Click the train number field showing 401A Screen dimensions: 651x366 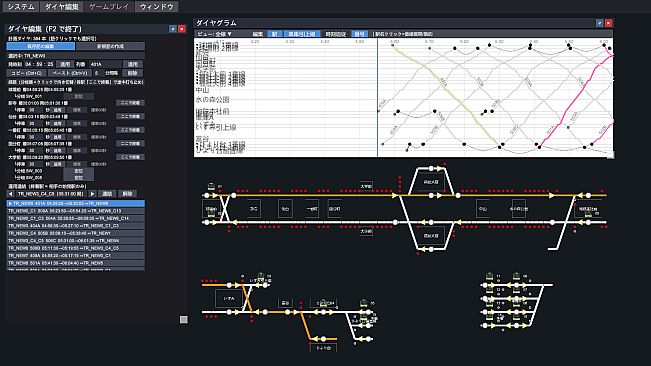coord(105,64)
